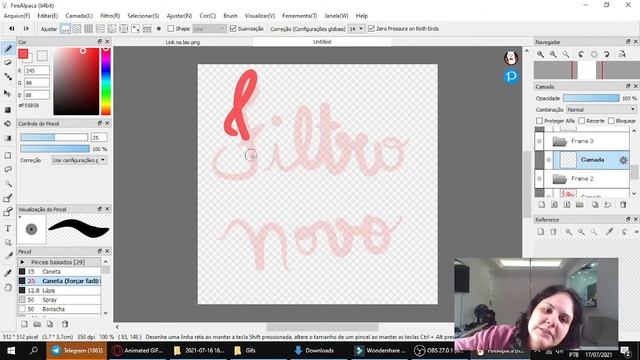The height and width of the screenshot is (360, 640).
Task: Open Correção dropdown in Controle de Pincel
Action: tap(79, 160)
